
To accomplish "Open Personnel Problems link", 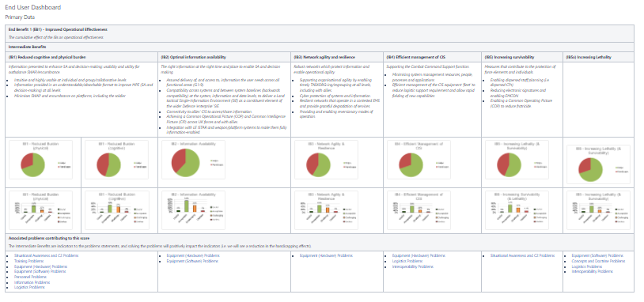I will pyautogui.click(x=30, y=277).
